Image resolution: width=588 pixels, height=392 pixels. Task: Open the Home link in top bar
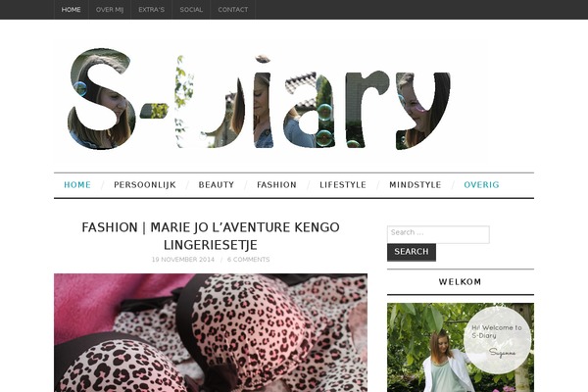pyautogui.click(x=72, y=10)
